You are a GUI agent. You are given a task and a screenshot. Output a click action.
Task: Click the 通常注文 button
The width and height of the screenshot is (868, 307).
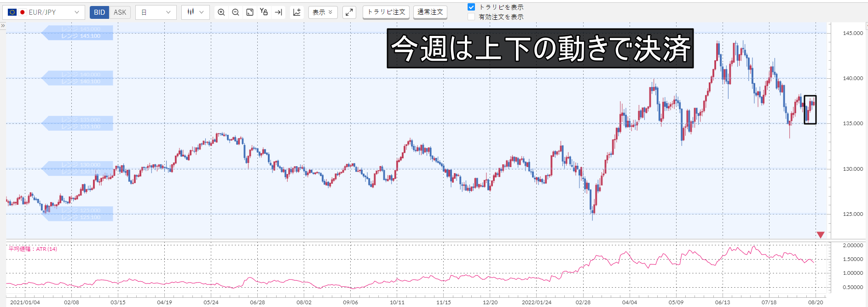tap(430, 12)
